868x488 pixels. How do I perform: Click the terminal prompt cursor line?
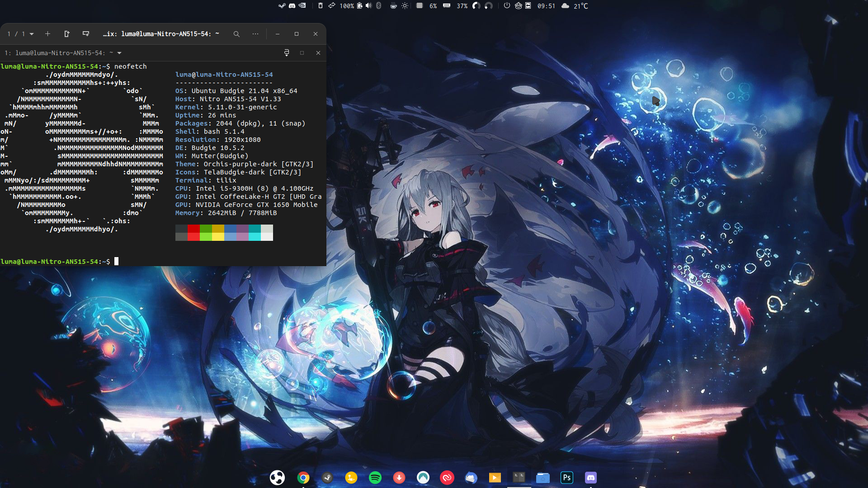pos(59,262)
